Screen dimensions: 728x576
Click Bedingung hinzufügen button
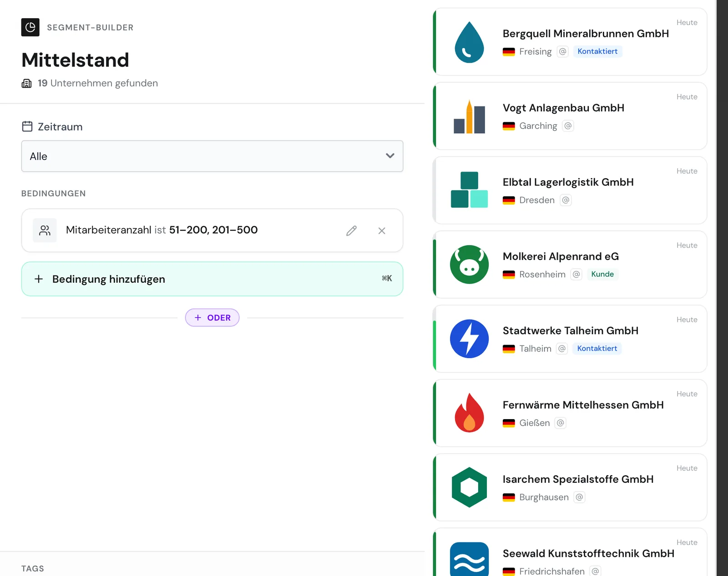click(212, 279)
